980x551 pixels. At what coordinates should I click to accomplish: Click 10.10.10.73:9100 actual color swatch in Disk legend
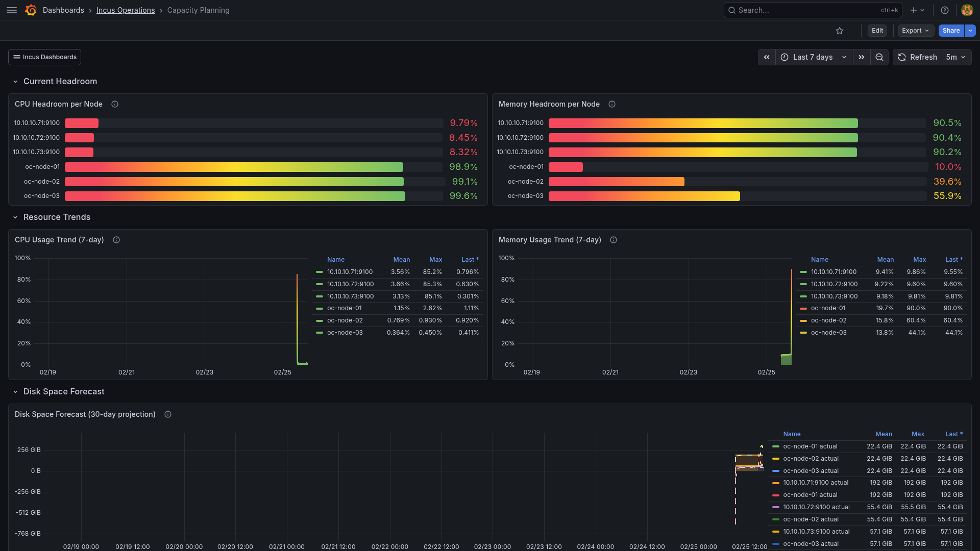[x=776, y=532]
